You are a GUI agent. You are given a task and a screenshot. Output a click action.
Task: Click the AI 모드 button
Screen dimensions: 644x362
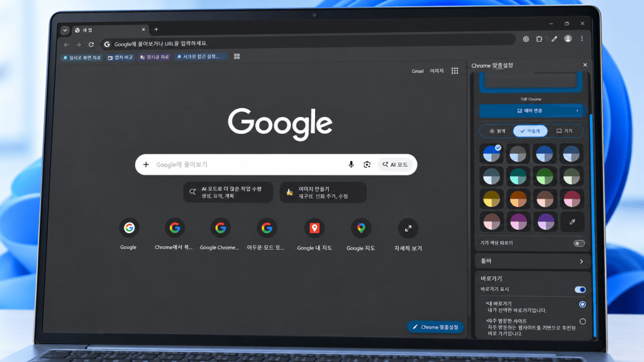pyautogui.click(x=395, y=165)
